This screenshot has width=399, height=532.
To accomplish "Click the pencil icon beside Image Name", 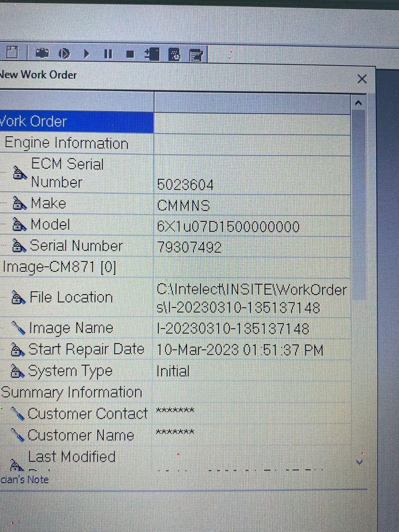I will (x=19, y=328).
